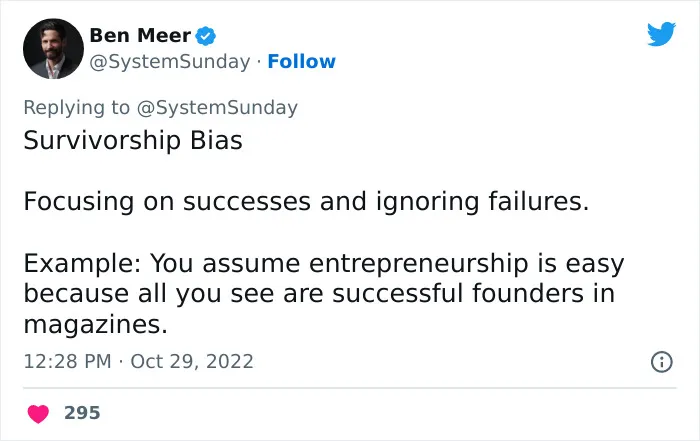Click the 'Survivorship Bias' heading text
This screenshot has width=700, height=441.
pyautogui.click(x=133, y=141)
